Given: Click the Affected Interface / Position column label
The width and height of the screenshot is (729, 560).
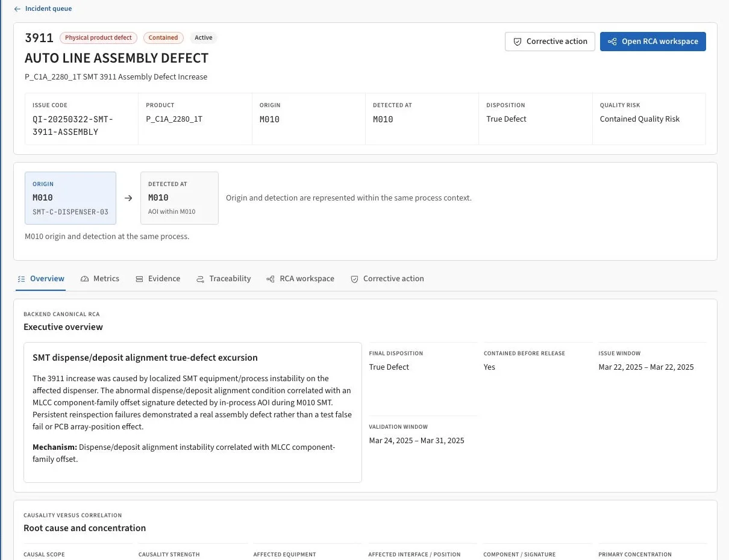Looking at the screenshot, I should tap(415, 555).
